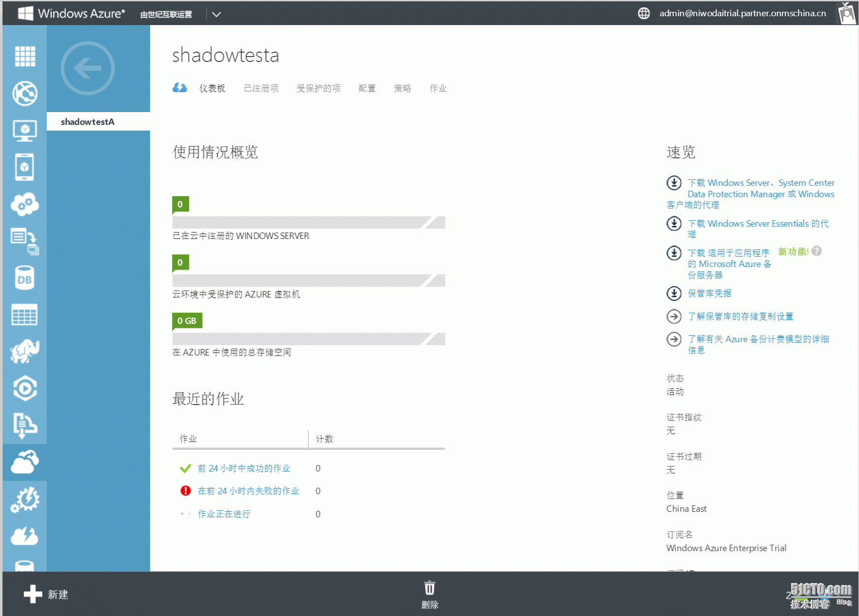
Task: Open account menu admin@niwodaitrial
Action: pyautogui.click(x=742, y=13)
